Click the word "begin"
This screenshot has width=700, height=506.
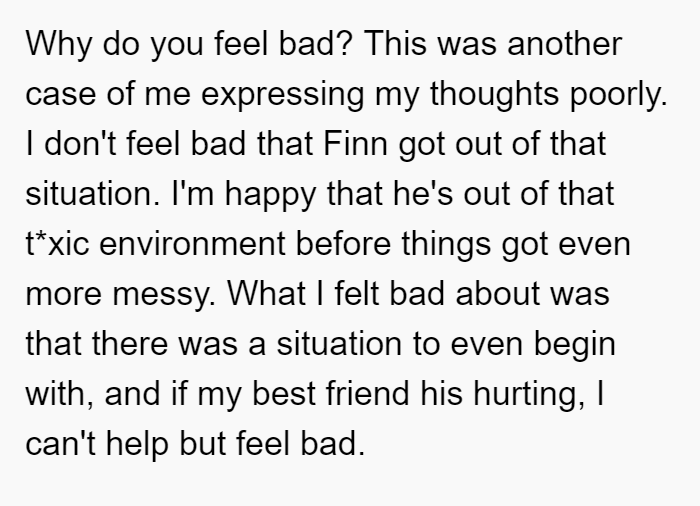[x=575, y=346]
